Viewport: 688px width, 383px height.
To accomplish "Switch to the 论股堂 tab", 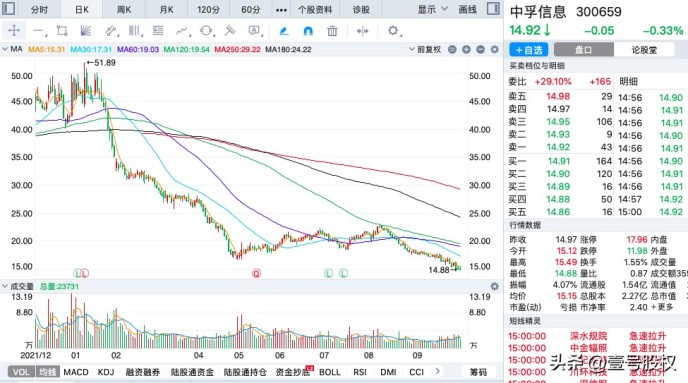I will click(x=644, y=50).
